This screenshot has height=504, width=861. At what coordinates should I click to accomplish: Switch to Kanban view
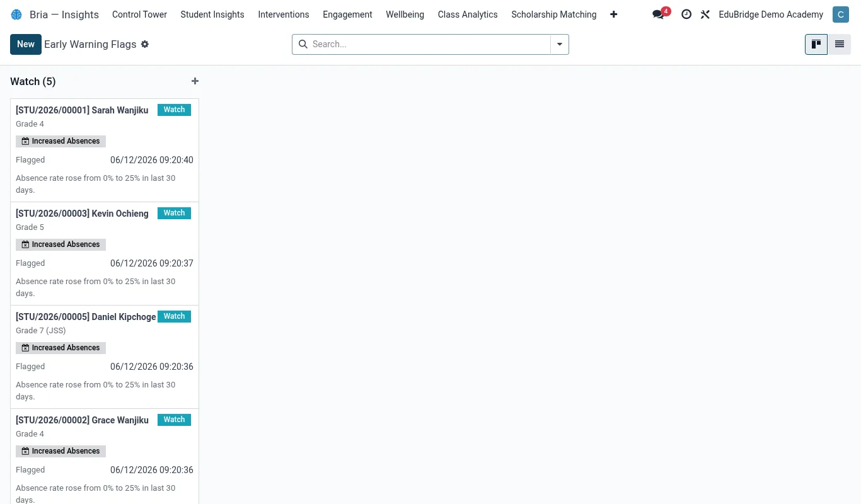tap(816, 44)
